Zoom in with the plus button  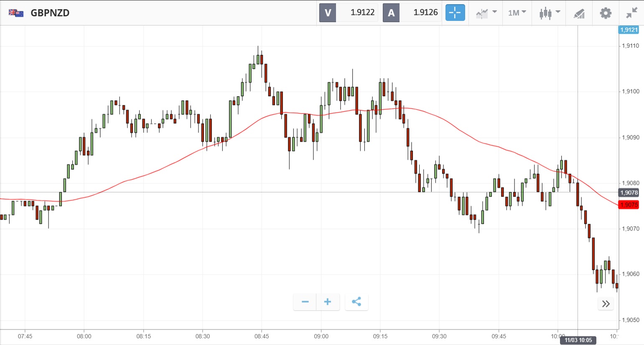328,302
